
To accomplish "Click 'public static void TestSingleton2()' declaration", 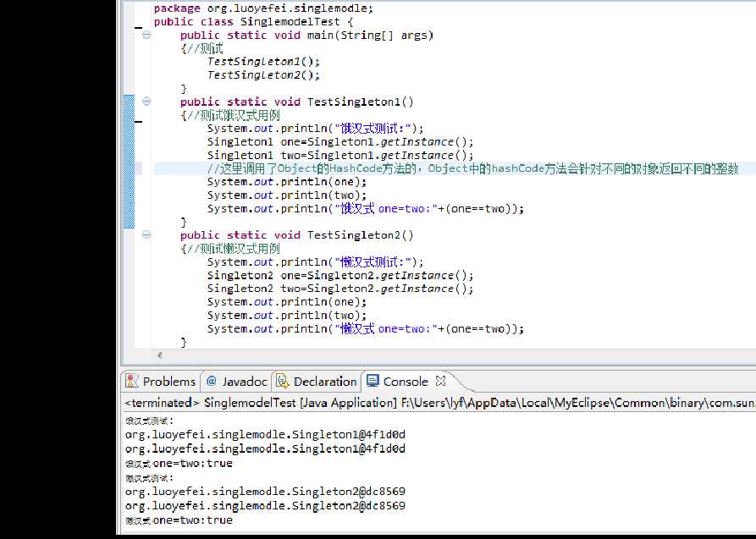I will (297, 235).
